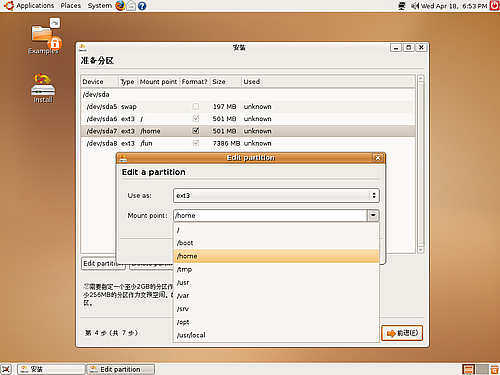Click the 7386 MB size cell
Screen dimensions: 500x375
[x=226, y=143]
